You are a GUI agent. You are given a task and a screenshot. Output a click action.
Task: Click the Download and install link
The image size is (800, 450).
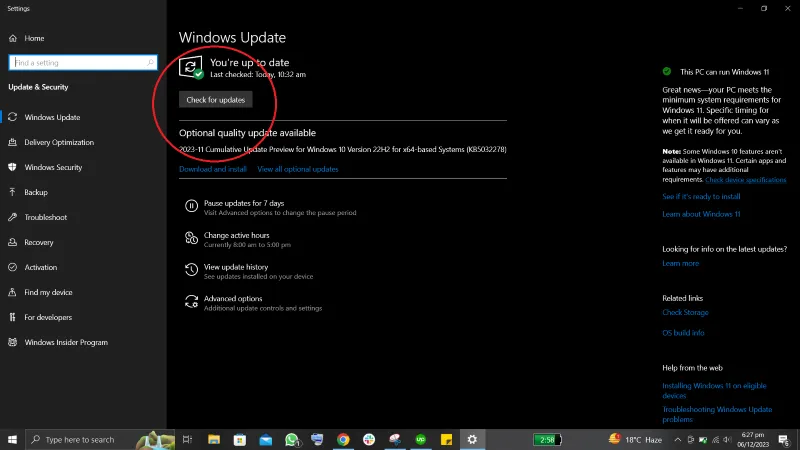tap(213, 169)
